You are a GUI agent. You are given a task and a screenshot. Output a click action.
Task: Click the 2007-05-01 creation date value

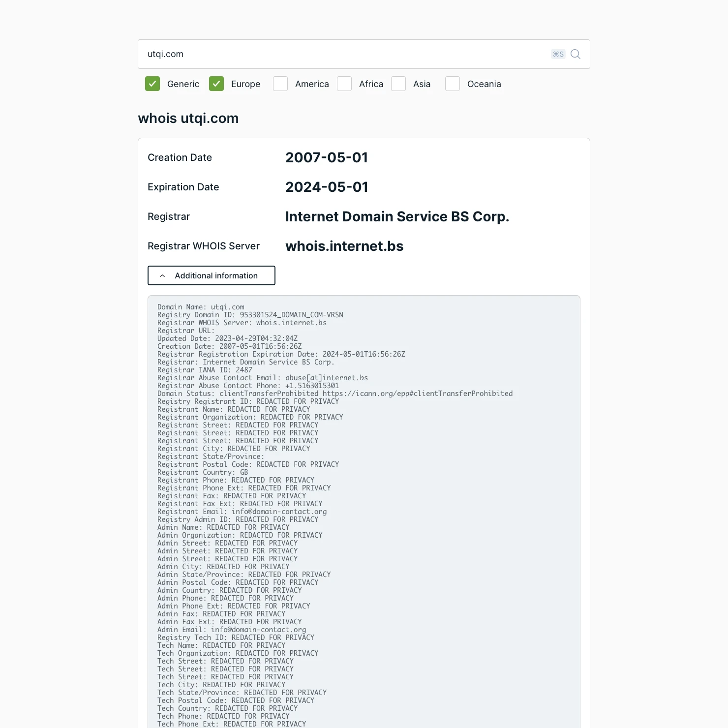[x=327, y=157]
